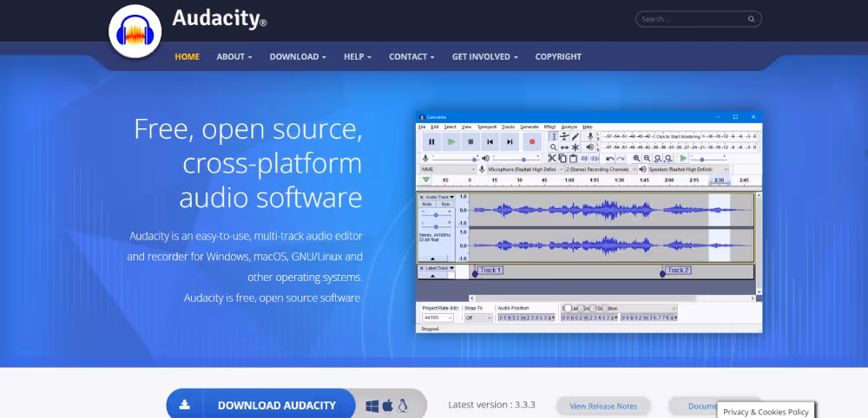Click the Cut scissors icon

pos(552,159)
